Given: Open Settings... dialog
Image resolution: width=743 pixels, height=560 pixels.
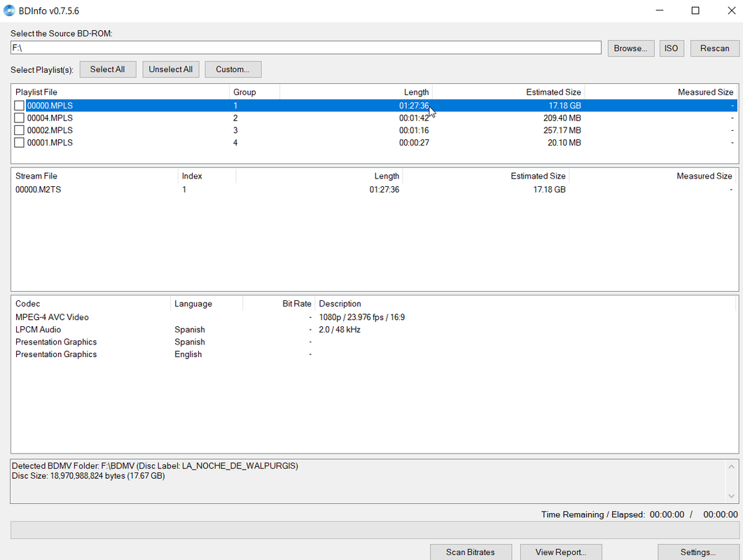Looking at the screenshot, I should tap(698, 552).
